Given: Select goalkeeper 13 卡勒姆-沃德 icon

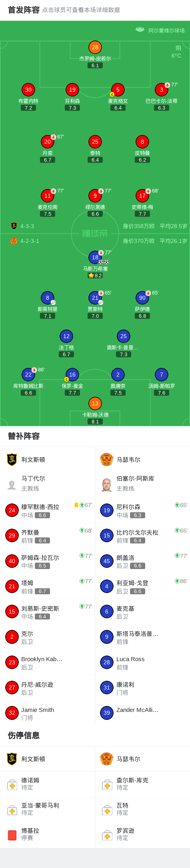Looking at the screenshot, I should (95, 403).
